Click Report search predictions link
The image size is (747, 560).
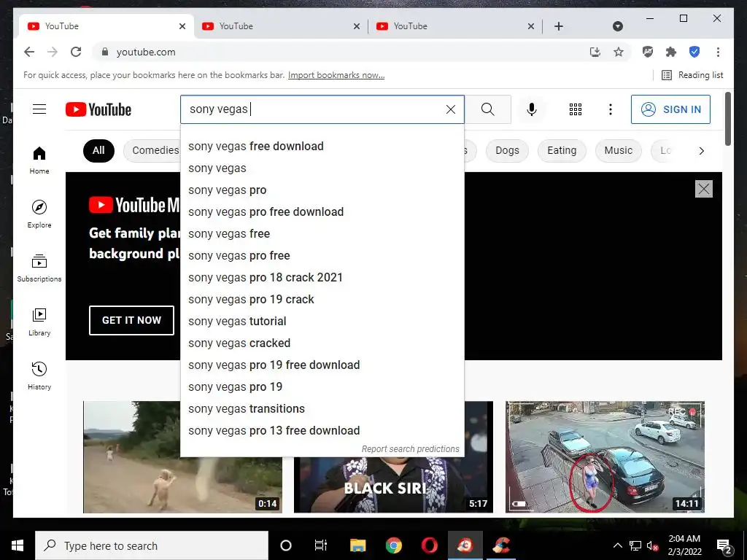click(x=410, y=448)
